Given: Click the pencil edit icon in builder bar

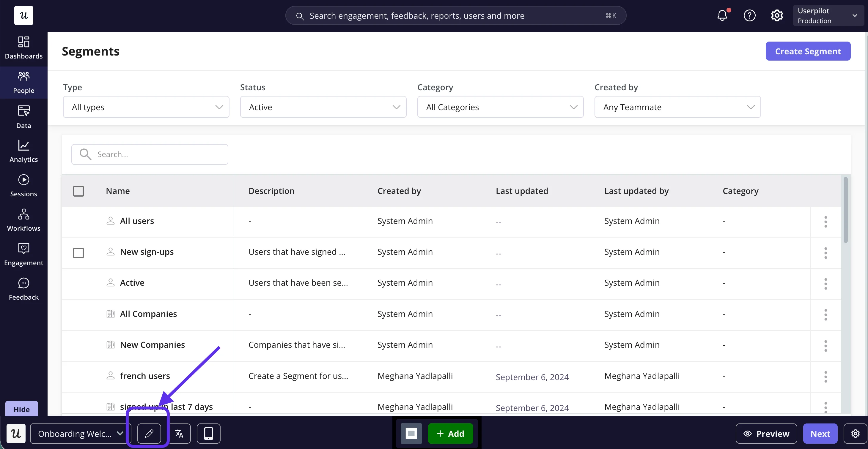Looking at the screenshot, I should click(x=149, y=434).
